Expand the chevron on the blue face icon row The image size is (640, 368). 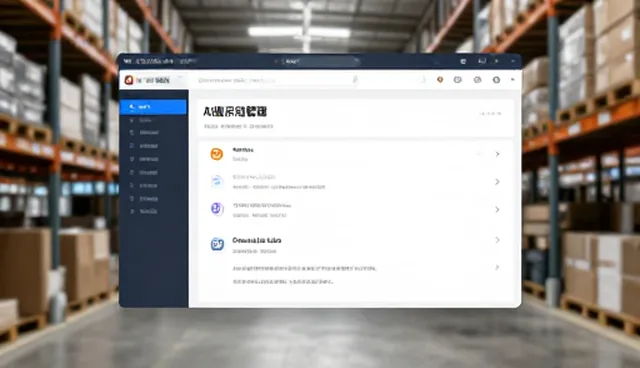[x=497, y=240]
